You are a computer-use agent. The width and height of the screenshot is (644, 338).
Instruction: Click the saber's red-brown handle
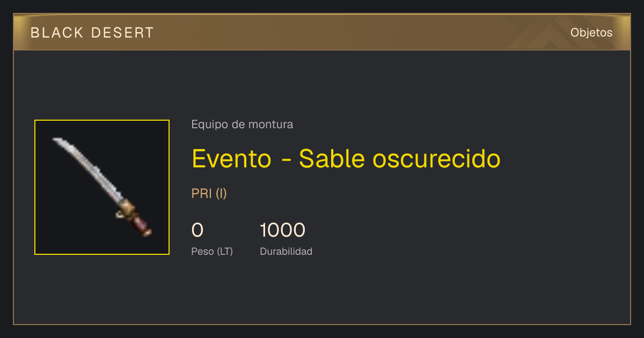(x=142, y=225)
